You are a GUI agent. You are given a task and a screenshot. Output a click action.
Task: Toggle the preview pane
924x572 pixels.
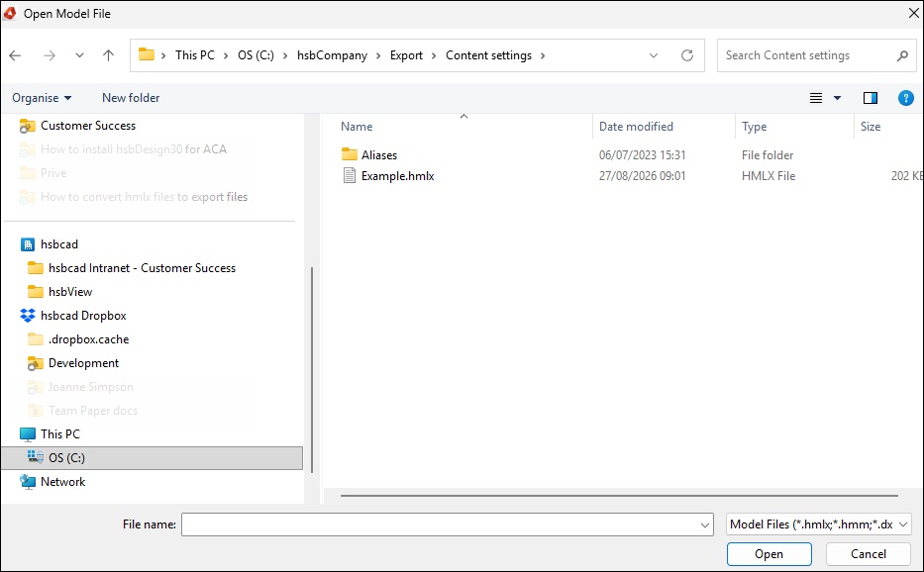click(871, 98)
